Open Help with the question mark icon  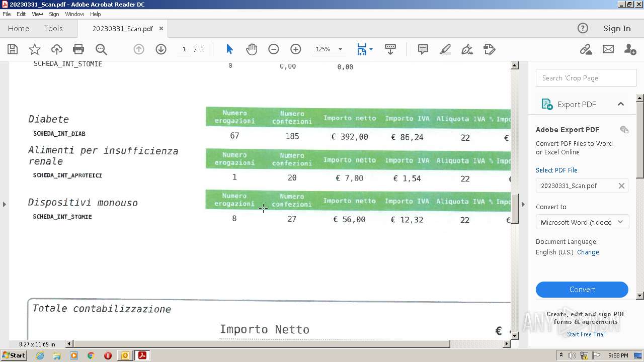click(x=583, y=28)
